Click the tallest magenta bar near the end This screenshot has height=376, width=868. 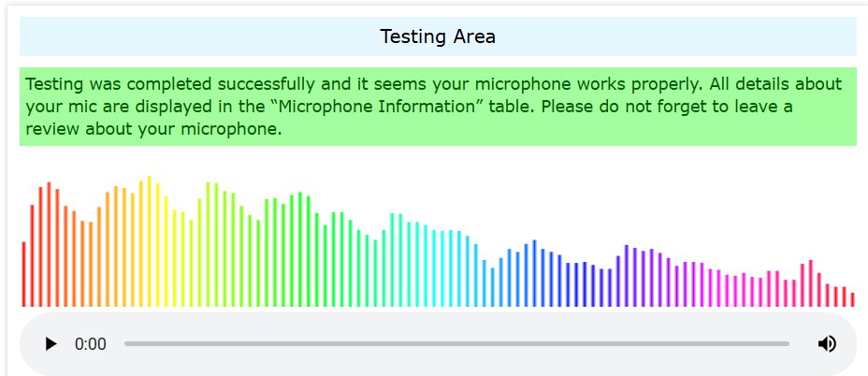pos(810,283)
